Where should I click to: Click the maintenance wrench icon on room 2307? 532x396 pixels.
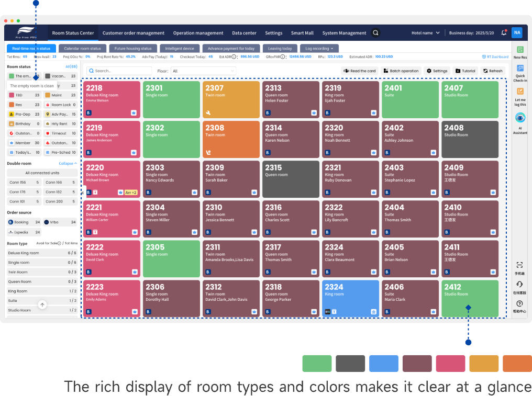tap(208, 112)
